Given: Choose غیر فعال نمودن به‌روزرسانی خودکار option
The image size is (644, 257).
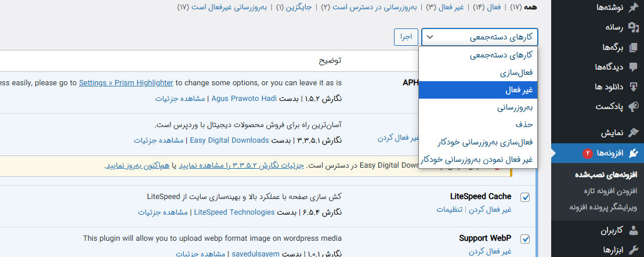Looking at the screenshot, I should pyautogui.click(x=477, y=160).
